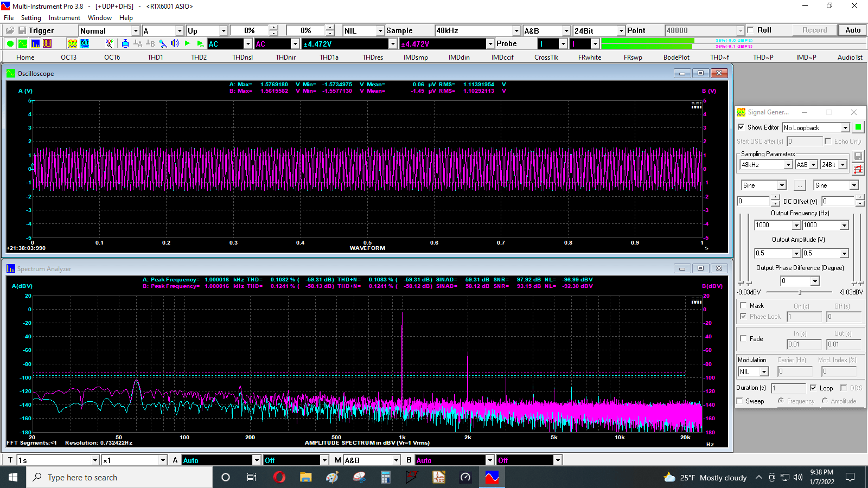The width and height of the screenshot is (868, 488).
Task: Enable the Fade checkbox
Action: (743, 338)
